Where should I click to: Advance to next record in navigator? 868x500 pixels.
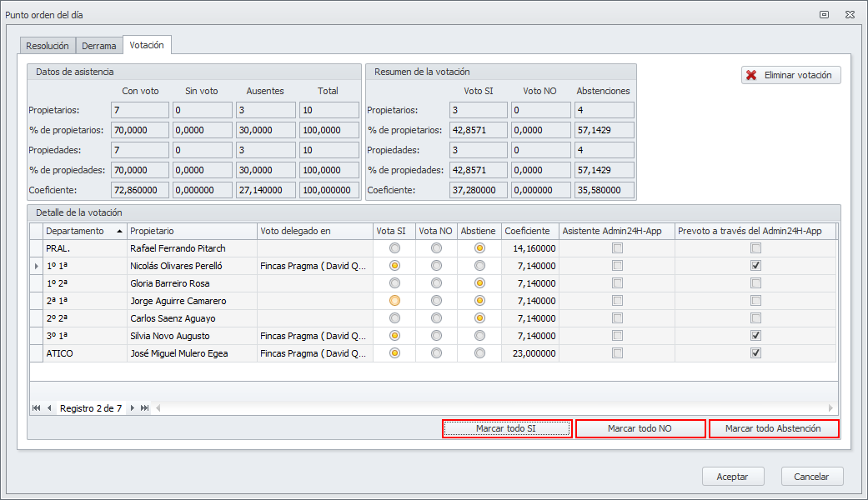tap(132, 408)
